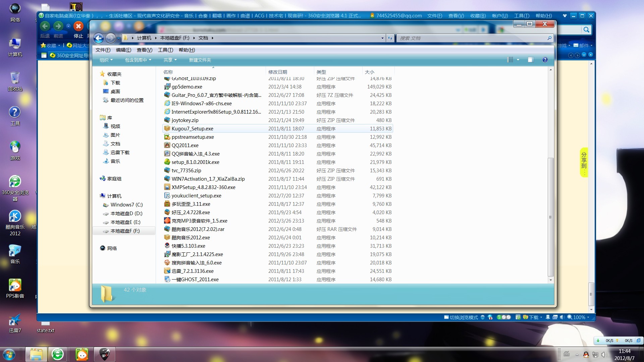Expand the 文档 breadcrumb arrow
This screenshot has width=644, height=362.
pyautogui.click(x=212, y=38)
